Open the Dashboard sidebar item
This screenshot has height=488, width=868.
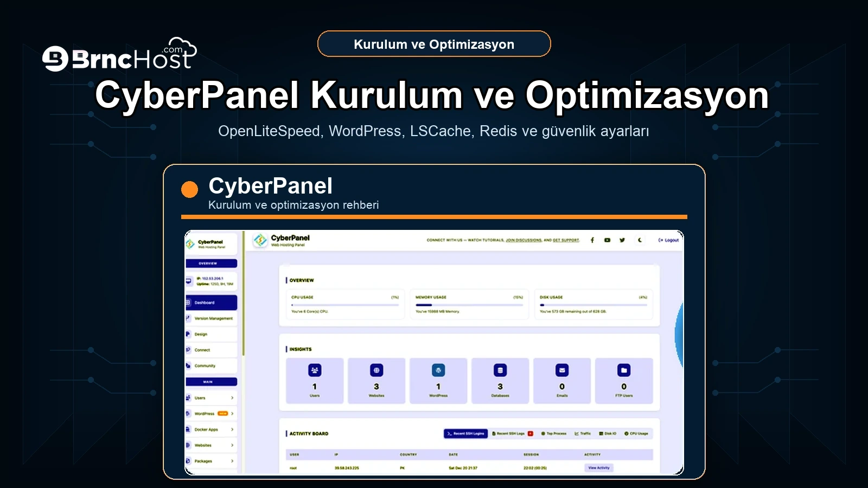tap(212, 303)
